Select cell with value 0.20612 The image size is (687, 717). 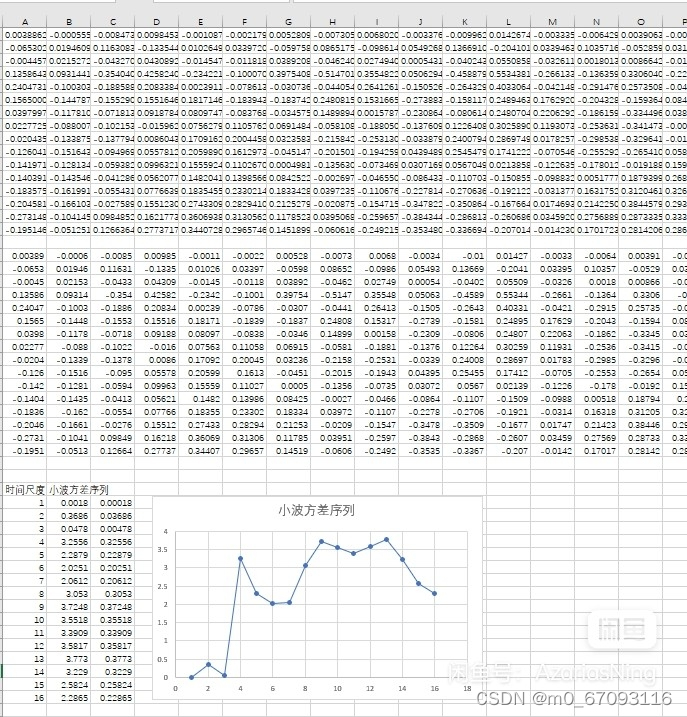(113, 581)
